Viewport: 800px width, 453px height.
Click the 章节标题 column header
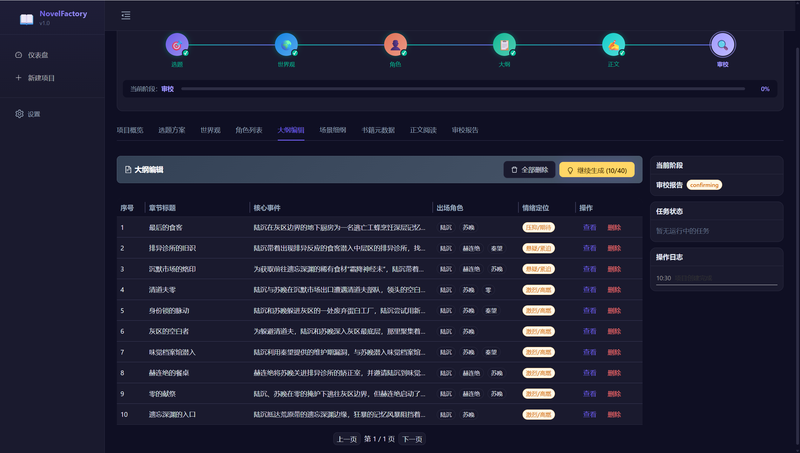pyautogui.click(x=162, y=208)
